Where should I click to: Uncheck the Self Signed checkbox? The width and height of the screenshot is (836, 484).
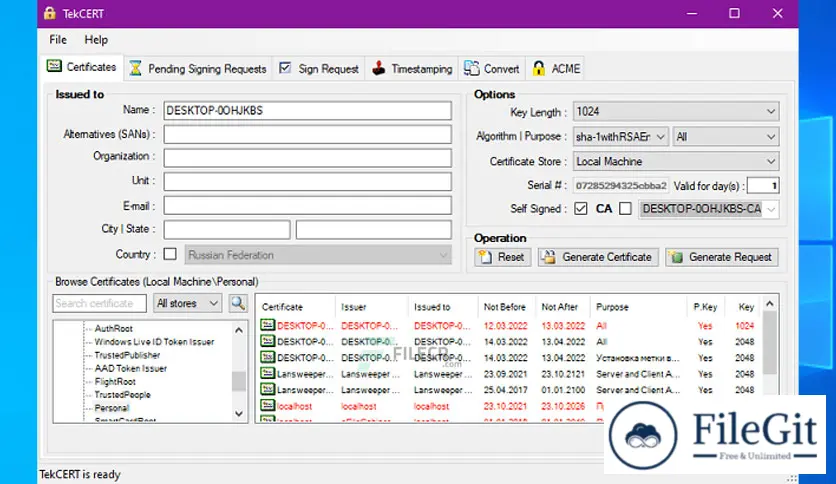pyautogui.click(x=581, y=208)
